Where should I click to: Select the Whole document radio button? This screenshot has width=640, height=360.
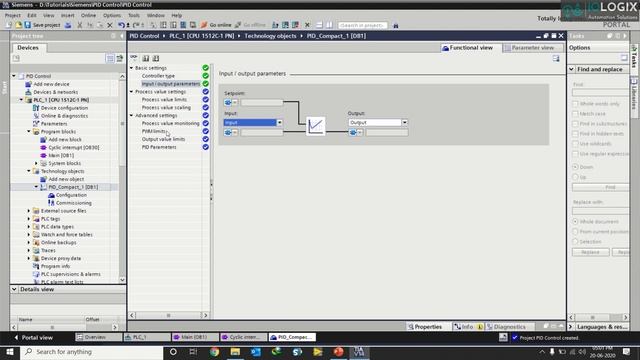click(575, 222)
